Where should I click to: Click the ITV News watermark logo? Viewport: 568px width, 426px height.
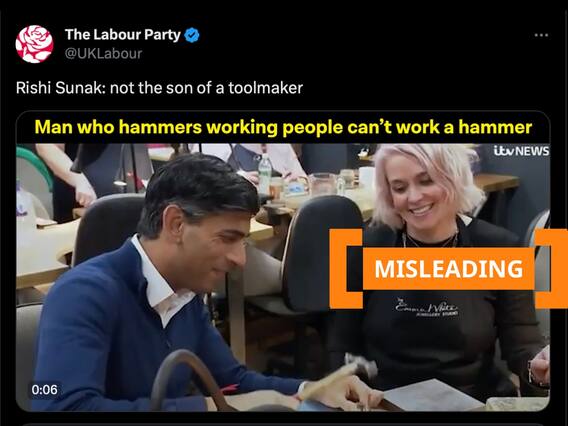tap(521, 151)
